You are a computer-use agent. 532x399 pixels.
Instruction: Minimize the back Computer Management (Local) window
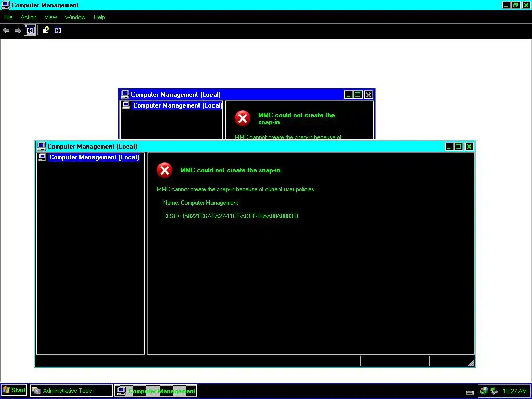tap(349, 95)
